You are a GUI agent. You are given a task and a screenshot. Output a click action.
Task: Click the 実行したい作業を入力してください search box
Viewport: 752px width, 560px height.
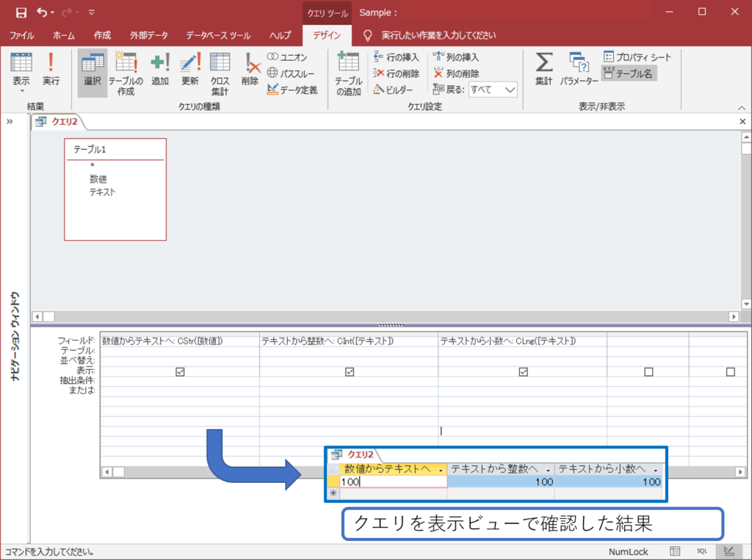[x=438, y=35]
